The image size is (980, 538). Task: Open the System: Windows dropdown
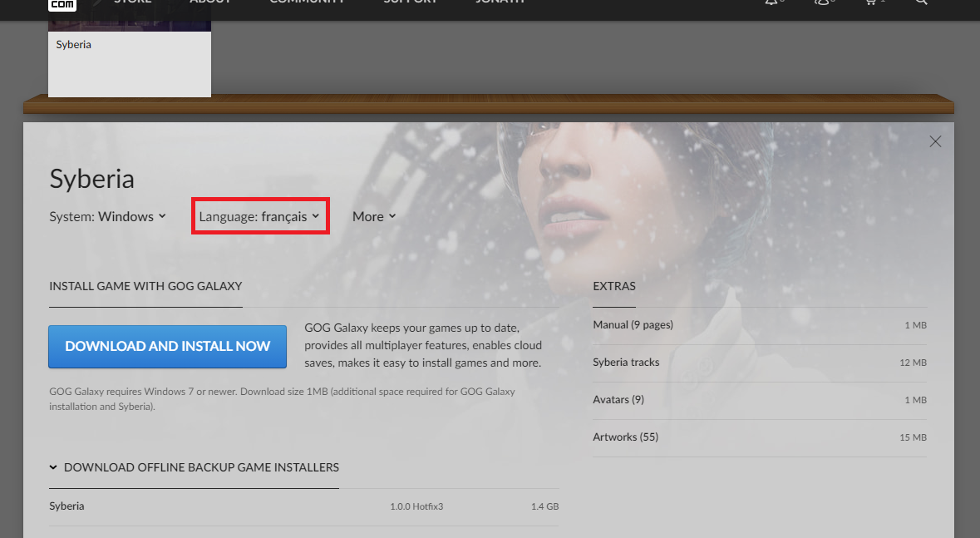coord(107,216)
